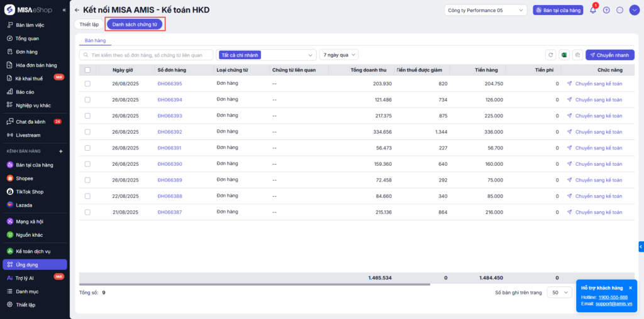
Task: Check the row for order ĐH066387
Action: click(87, 212)
